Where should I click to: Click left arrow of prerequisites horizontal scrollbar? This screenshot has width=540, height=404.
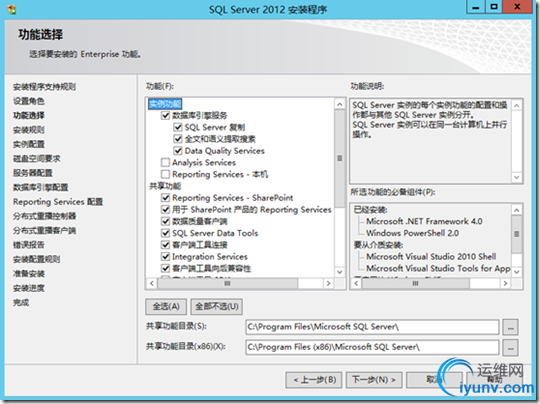[356, 283]
